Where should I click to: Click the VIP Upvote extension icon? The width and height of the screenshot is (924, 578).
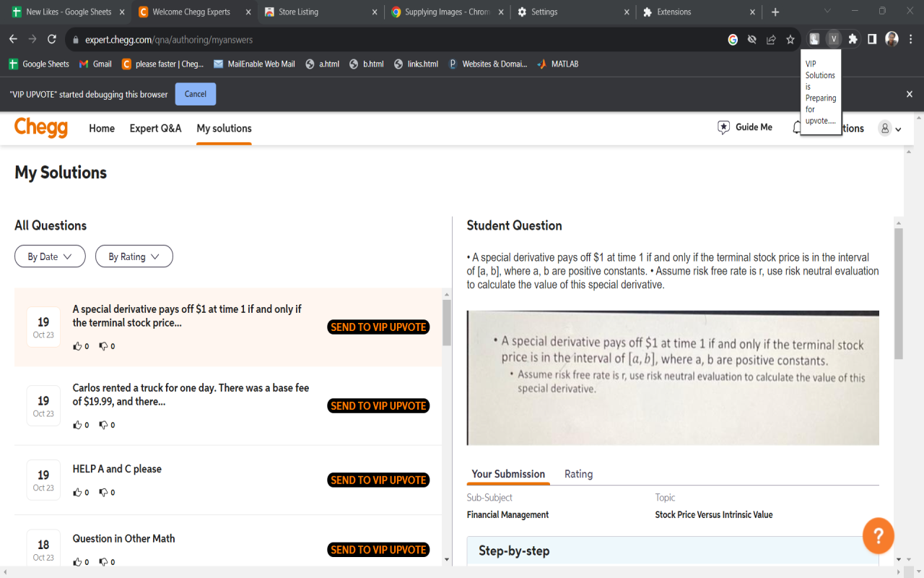pos(834,39)
